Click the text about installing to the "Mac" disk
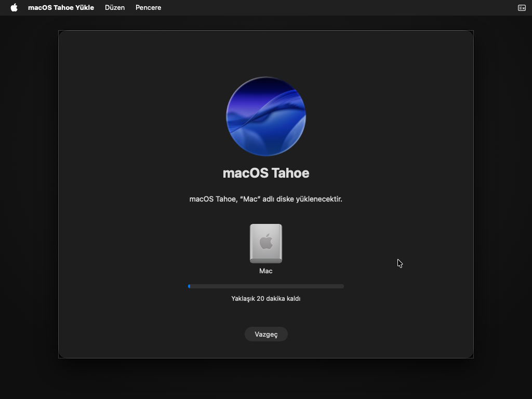532x399 pixels. pos(266,199)
